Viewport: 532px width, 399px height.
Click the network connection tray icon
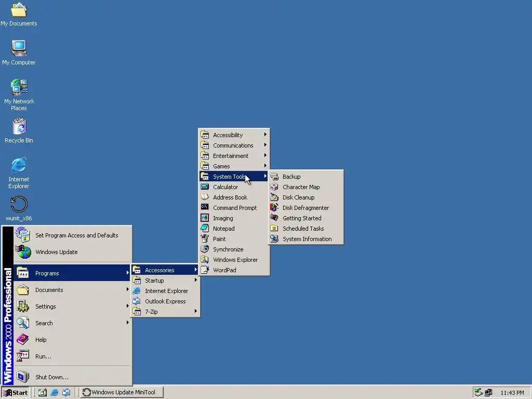488,392
